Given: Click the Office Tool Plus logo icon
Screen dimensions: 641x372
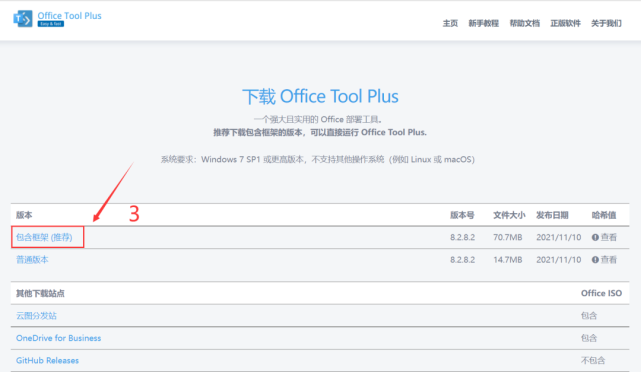Looking at the screenshot, I should pyautogui.click(x=22, y=19).
